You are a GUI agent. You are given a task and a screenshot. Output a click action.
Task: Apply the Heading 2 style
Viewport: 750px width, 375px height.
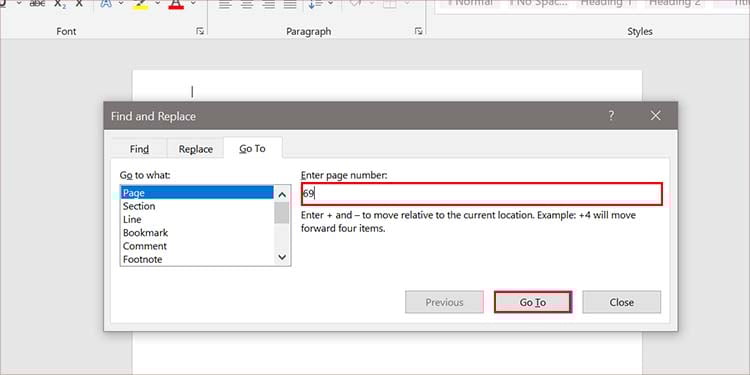pyautogui.click(x=674, y=4)
